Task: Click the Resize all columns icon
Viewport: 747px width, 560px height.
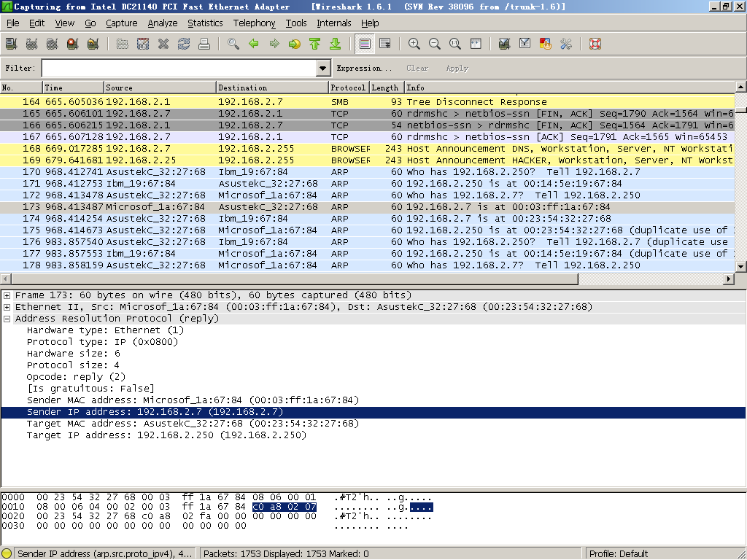Action: (x=476, y=44)
